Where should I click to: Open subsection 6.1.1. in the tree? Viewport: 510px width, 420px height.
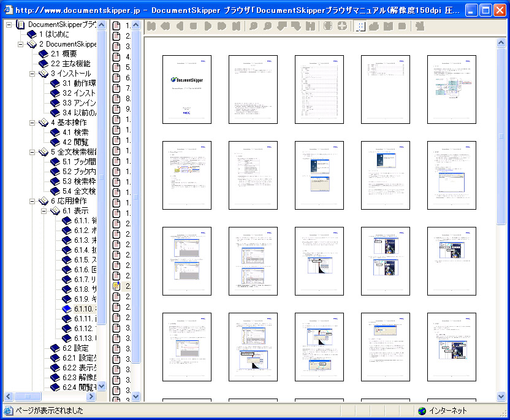tap(85, 221)
